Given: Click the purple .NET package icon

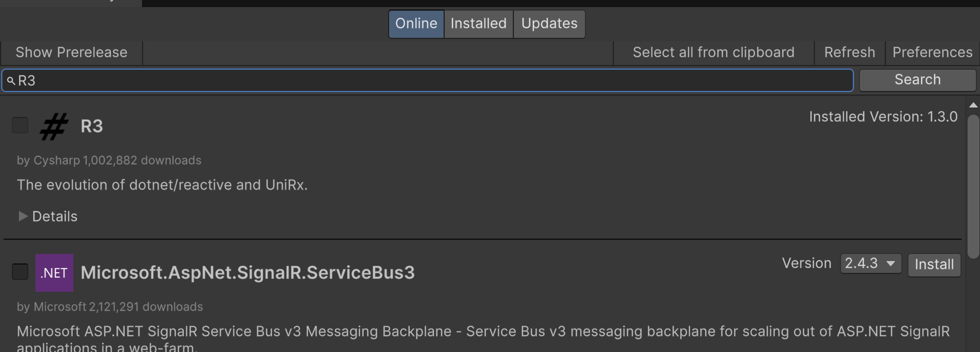Looking at the screenshot, I should click(54, 273).
